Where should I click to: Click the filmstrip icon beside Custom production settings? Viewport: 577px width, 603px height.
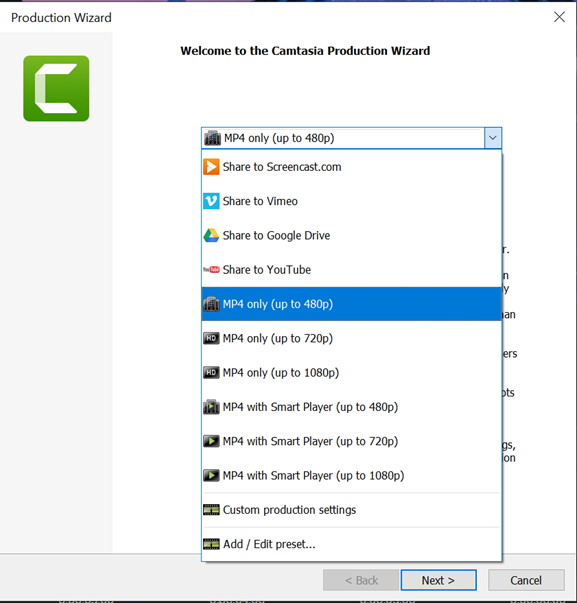tap(211, 510)
